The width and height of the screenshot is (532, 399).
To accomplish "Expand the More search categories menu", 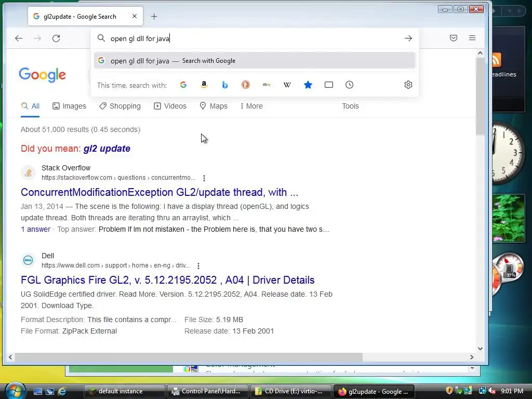I will click(251, 106).
